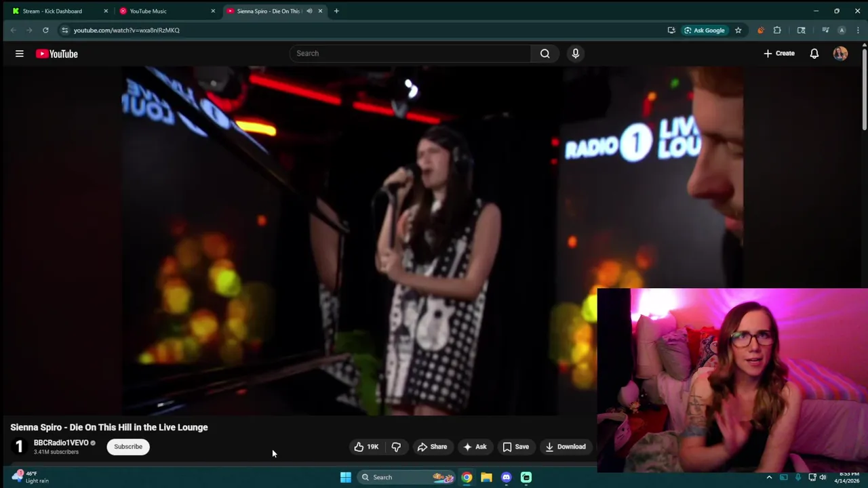Open the Extensions puzzle menu
This screenshot has height=488, width=868.
(777, 30)
